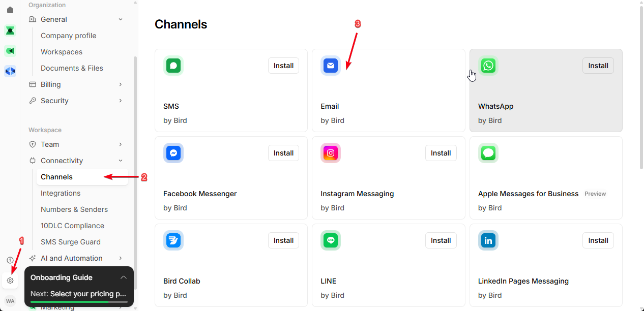This screenshot has width=644, height=311.
Task: Install the WhatsApp channel
Action: (598, 66)
